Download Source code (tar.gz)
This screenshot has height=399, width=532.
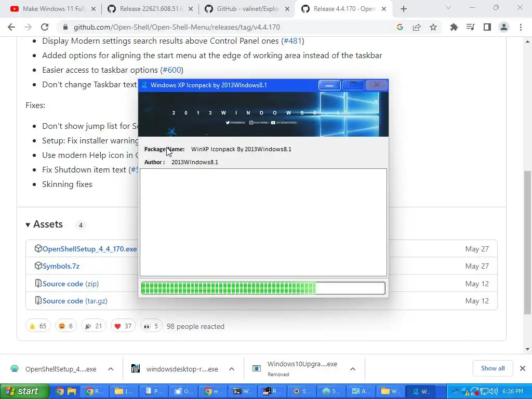coord(75,301)
